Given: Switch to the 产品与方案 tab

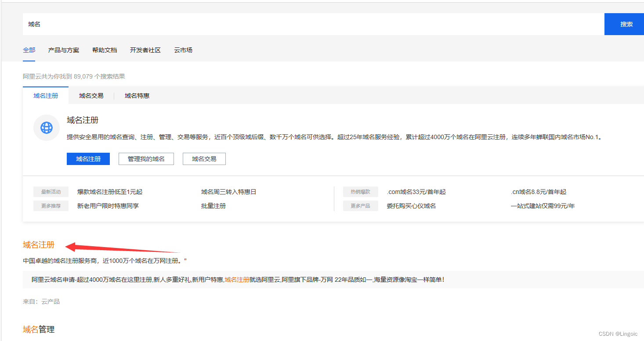Looking at the screenshot, I should tap(64, 50).
